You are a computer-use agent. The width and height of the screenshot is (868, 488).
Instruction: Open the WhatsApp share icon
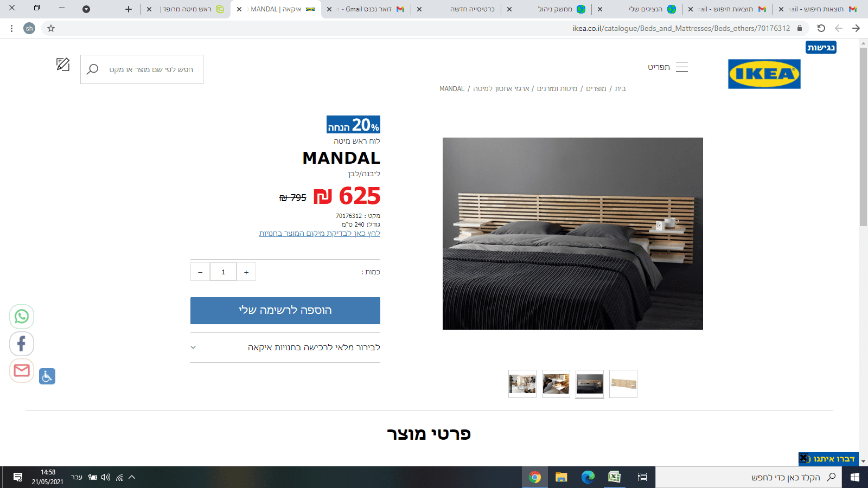click(x=22, y=317)
